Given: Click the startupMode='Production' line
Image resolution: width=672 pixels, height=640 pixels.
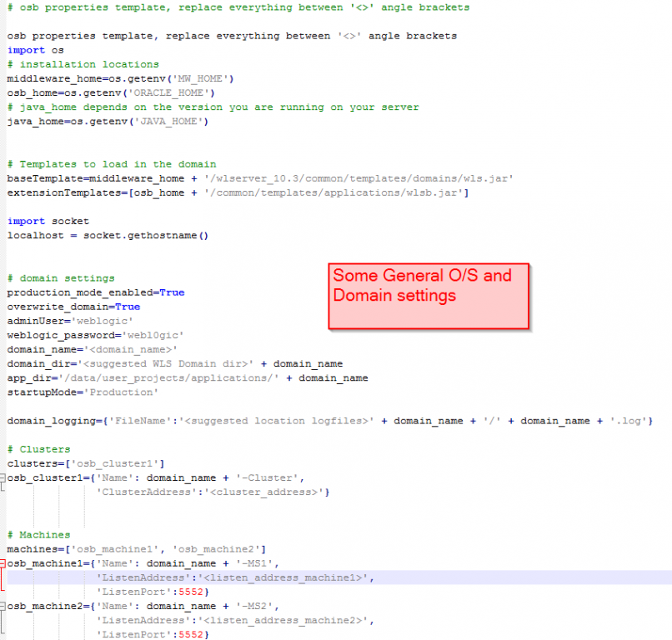Looking at the screenshot, I should tap(83, 392).
